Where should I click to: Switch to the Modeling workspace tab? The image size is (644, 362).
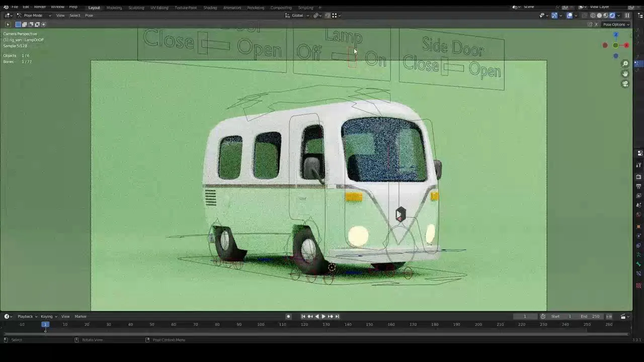pyautogui.click(x=114, y=8)
